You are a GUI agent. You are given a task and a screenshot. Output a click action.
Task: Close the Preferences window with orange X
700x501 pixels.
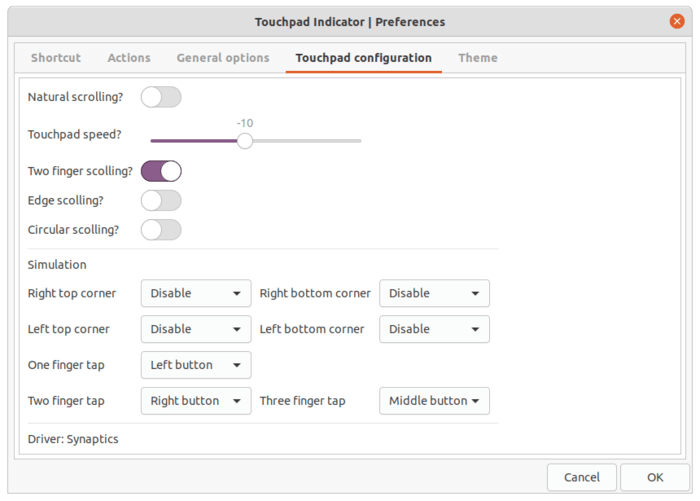pyautogui.click(x=677, y=21)
